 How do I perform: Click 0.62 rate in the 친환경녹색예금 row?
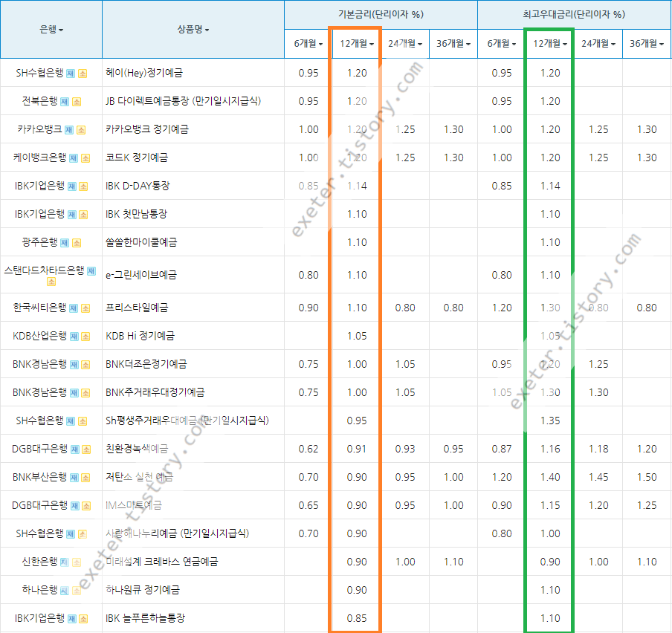pyautogui.click(x=308, y=449)
